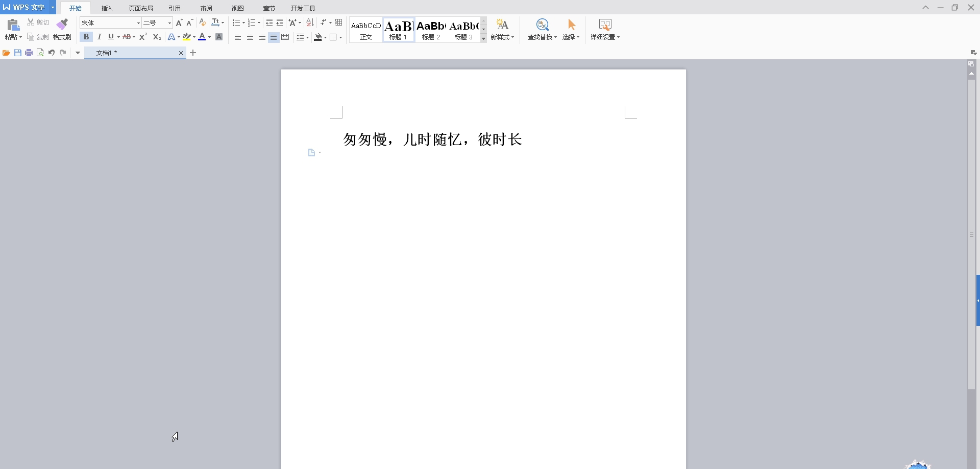Toggle italic formatting
The width and height of the screenshot is (980, 469).
point(99,36)
